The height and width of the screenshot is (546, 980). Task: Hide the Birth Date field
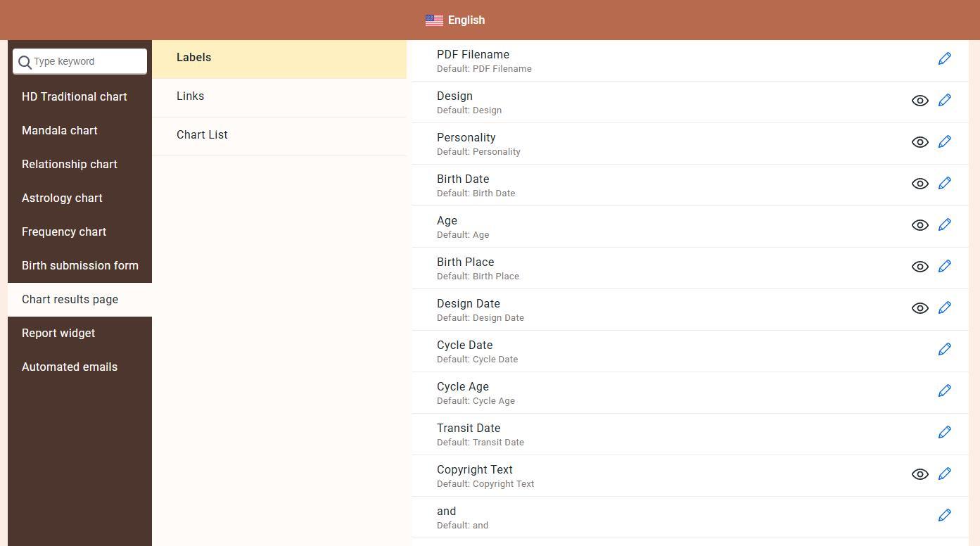click(919, 184)
